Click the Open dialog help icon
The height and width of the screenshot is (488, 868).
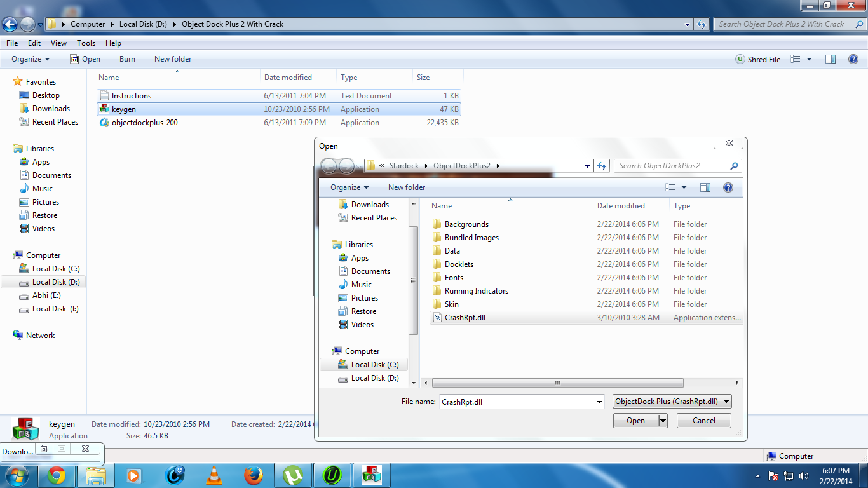click(x=728, y=187)
